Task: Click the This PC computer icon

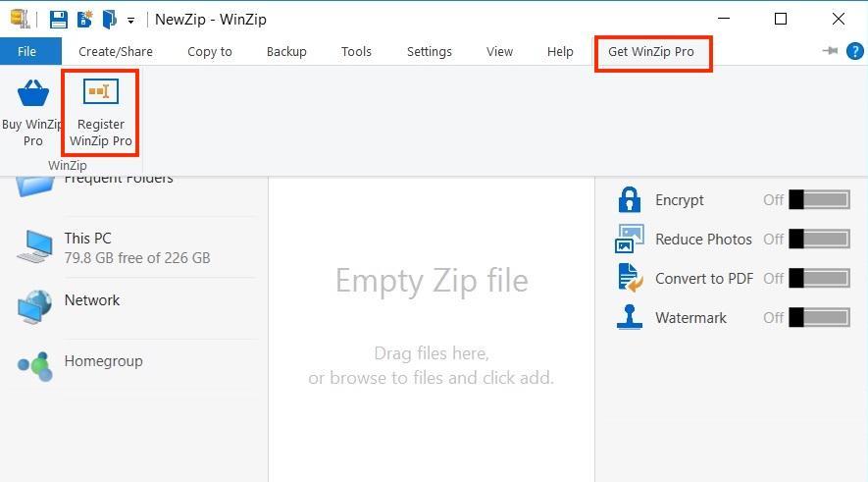Action: tap(35, 246)
